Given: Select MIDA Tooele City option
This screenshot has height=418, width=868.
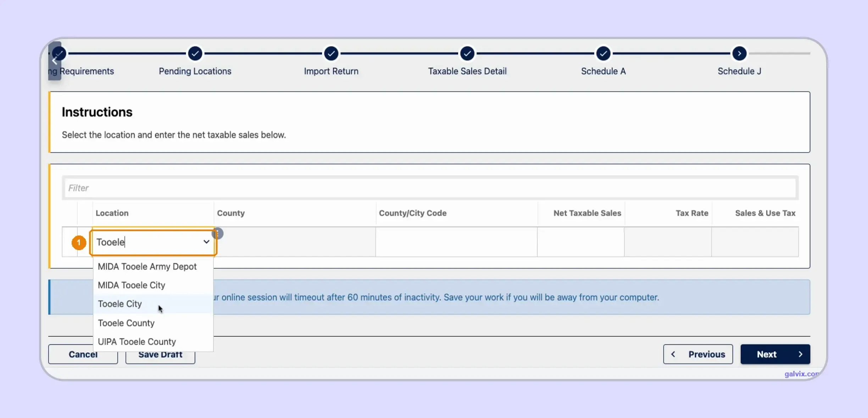Looking at the screenshot, I should (x=153, y=285).
